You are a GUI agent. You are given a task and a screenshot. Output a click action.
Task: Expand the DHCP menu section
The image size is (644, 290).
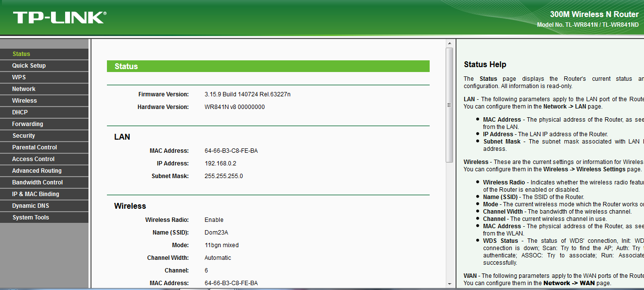point(20,112)
